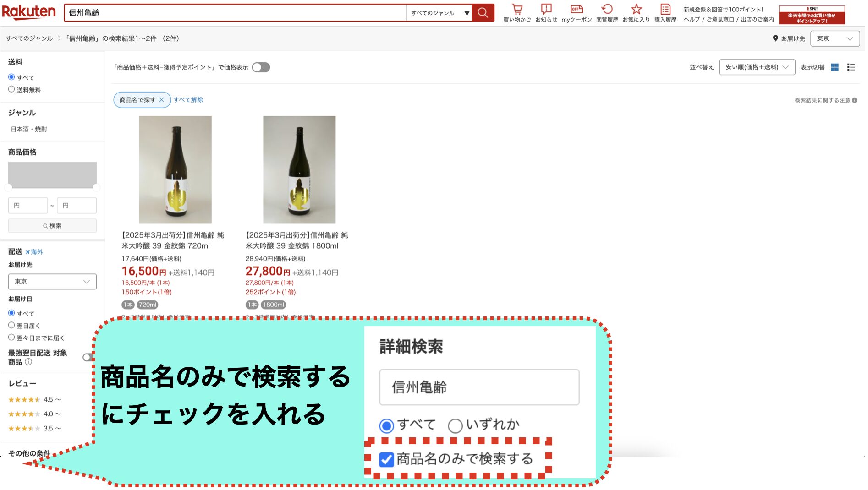The image size is (868, 490).
Task: Click the info icon beside 検索結果に関する注意
Action: [x=855, y=100]
